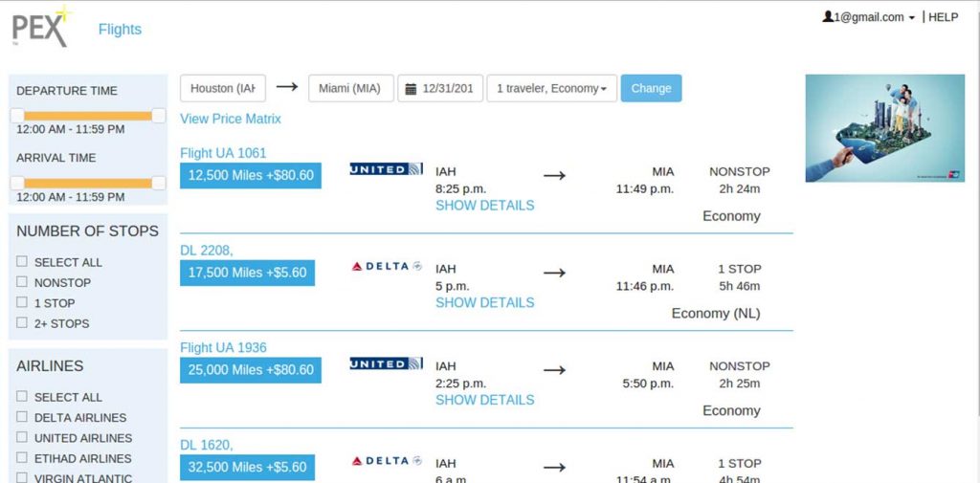Click the calendar icon in the date field
This screenshot has height=483, width=980.
pyautogui.click(x=411, y=89)
